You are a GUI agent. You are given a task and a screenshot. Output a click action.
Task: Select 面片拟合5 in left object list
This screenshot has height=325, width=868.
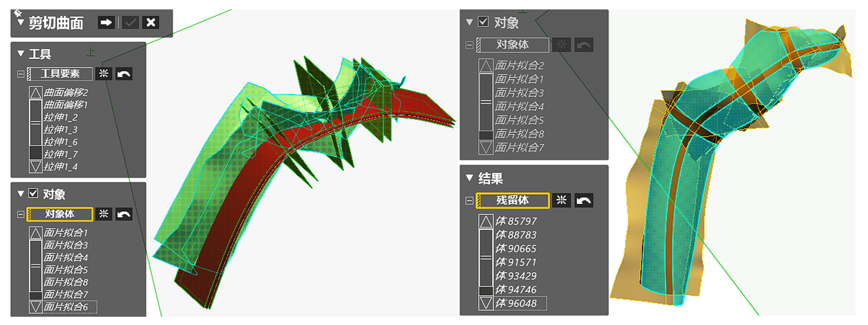tap(66, 270)
